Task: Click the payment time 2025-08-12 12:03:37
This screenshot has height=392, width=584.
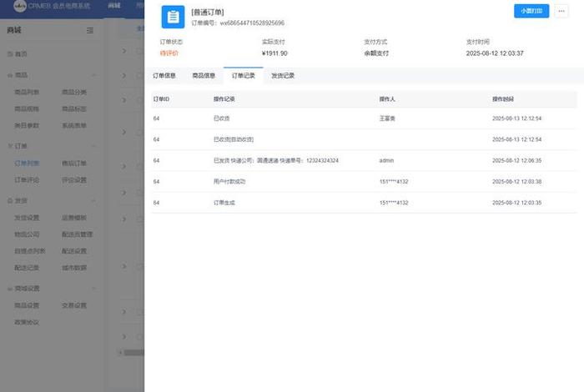Action: point(495,53)
